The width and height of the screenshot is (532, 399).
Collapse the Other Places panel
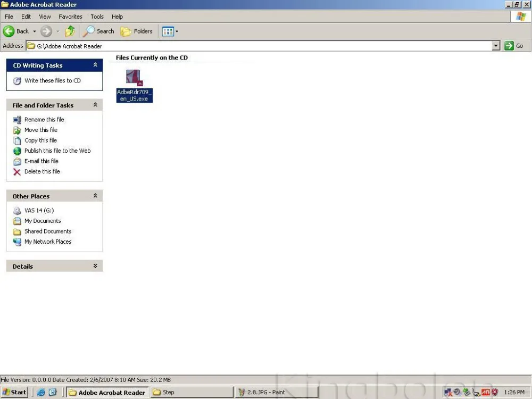pyautogui.click(x=95, y=196)
